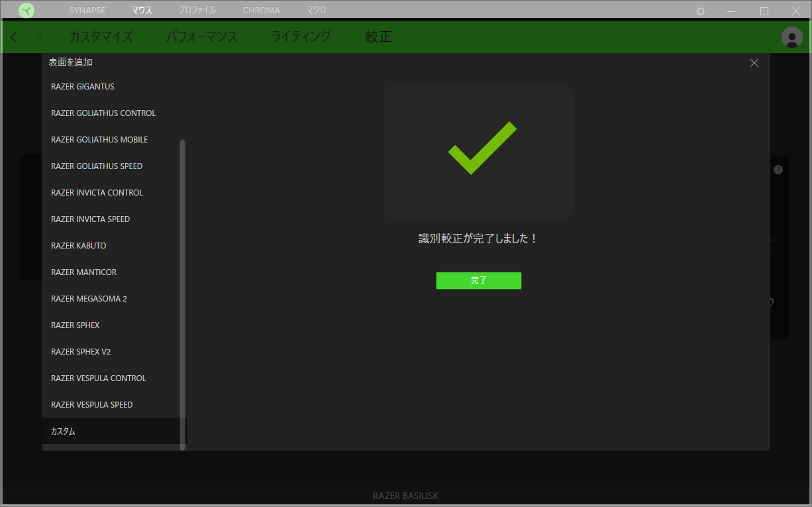Select the カスタム surface entry

[114, 431]
